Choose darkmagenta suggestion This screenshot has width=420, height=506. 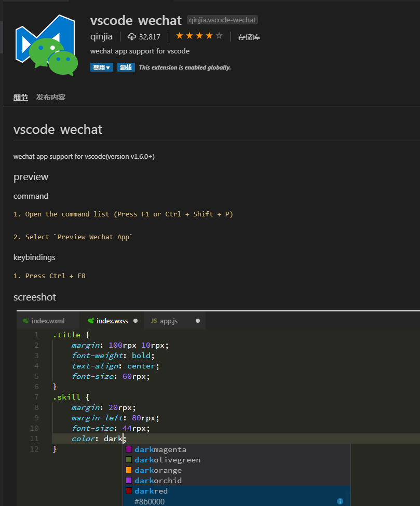click(x=237, y=449)
